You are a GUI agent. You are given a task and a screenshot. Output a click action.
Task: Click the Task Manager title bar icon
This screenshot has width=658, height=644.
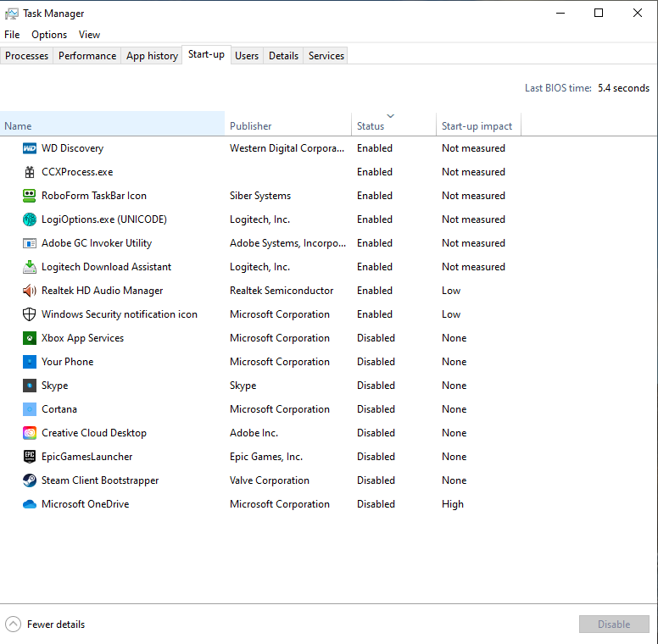pos(11,14)
